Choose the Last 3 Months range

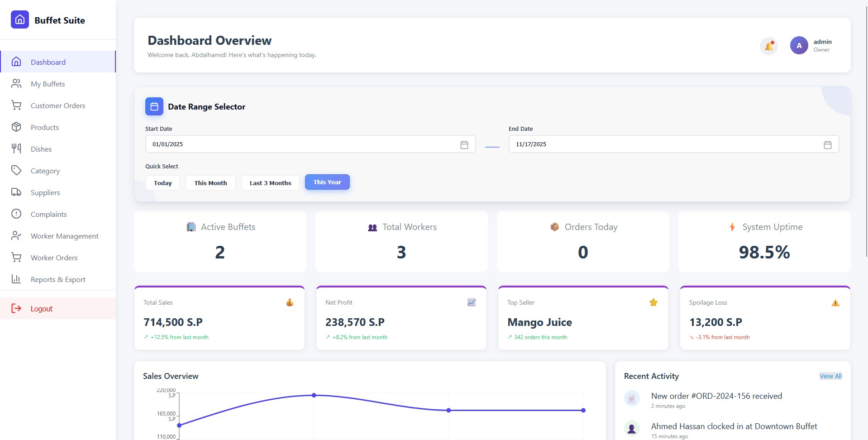(270, 183)
